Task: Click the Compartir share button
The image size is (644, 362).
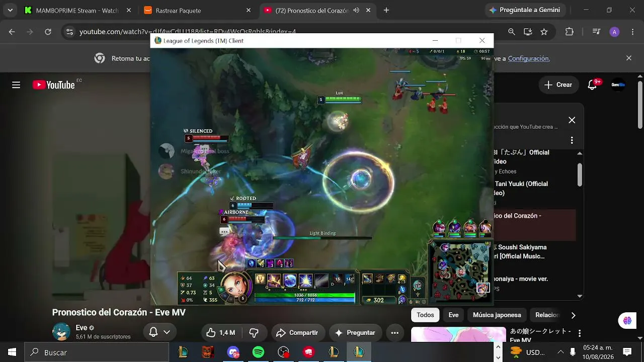Action: 298,332
